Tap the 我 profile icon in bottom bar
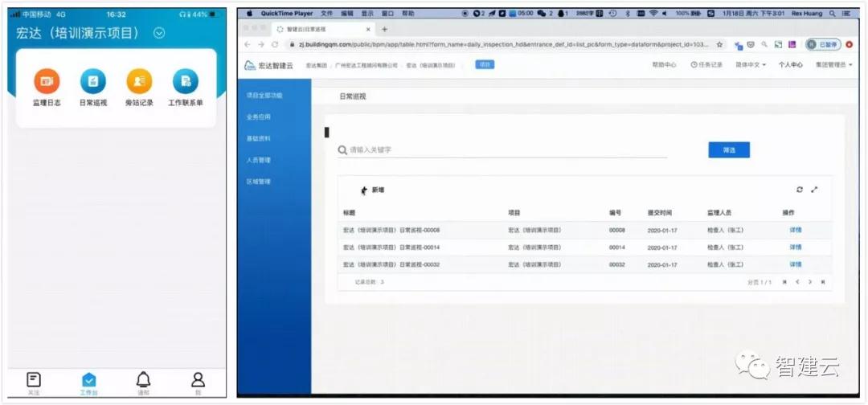868x405 pixels. pos(198,380)
